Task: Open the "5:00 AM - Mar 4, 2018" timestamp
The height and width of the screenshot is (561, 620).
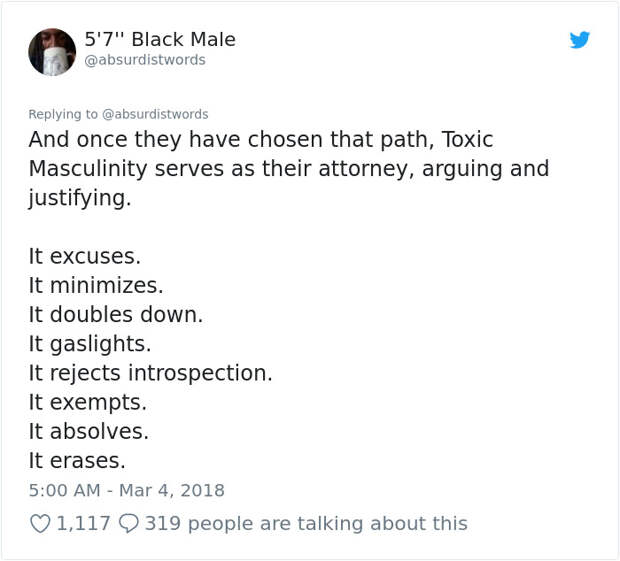Action: point(127,491)
